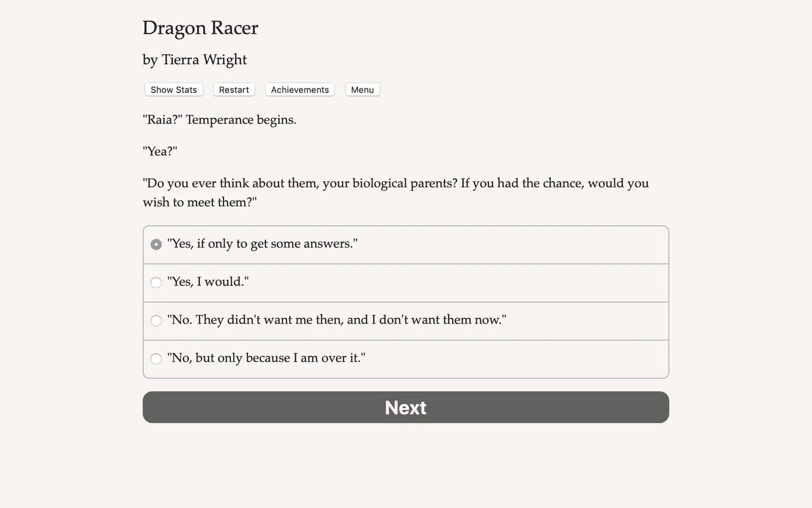The width and height of the screenshot is (812, 508).
Task: View the Achievements list
Action: tap(299, 89)
